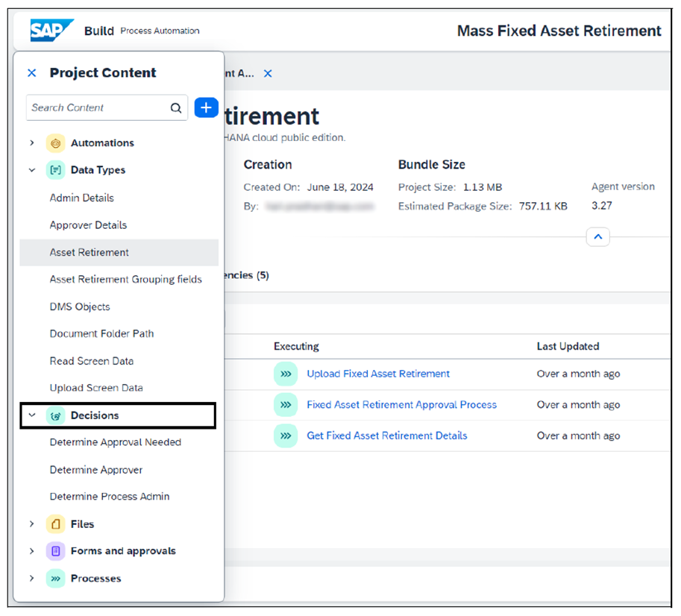
Task: Expand the Automations section
Action: pos(32,143)
